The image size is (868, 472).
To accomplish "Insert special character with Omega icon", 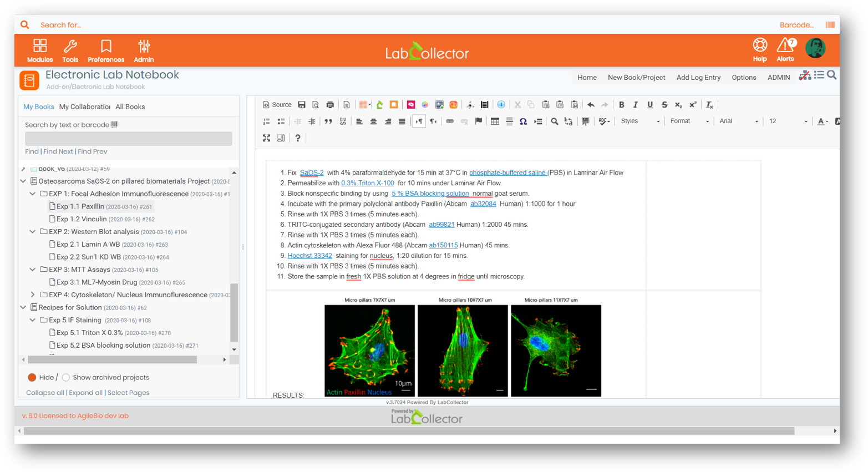I will [523, 121].
